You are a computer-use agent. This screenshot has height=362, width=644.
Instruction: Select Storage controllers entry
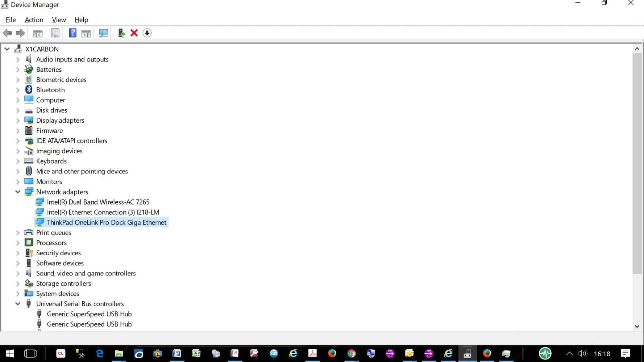pos(63,283)
